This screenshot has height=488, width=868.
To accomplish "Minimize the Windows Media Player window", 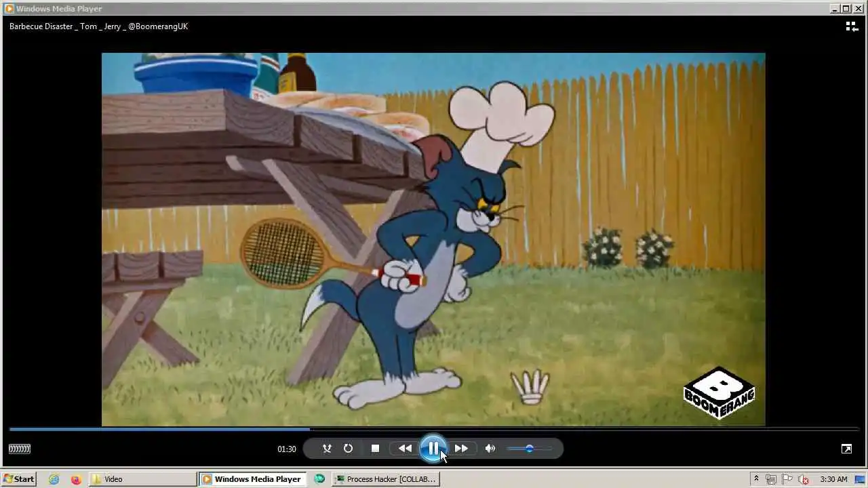I will click(x=835, y=9).
